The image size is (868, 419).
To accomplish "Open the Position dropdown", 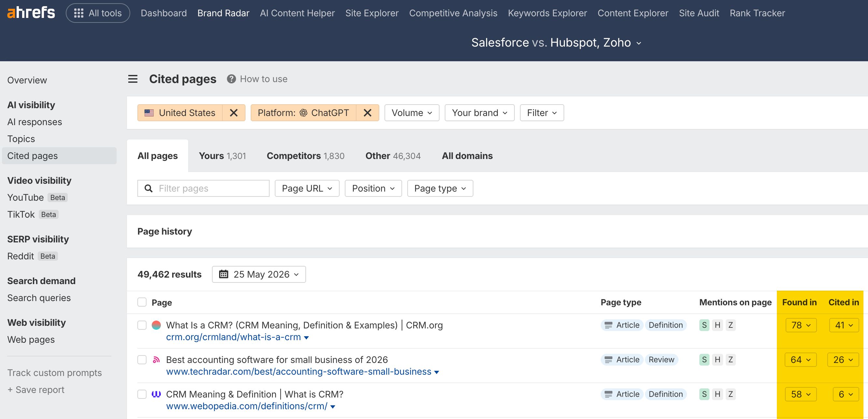I will pyautogui.click(x=373, y=188).
